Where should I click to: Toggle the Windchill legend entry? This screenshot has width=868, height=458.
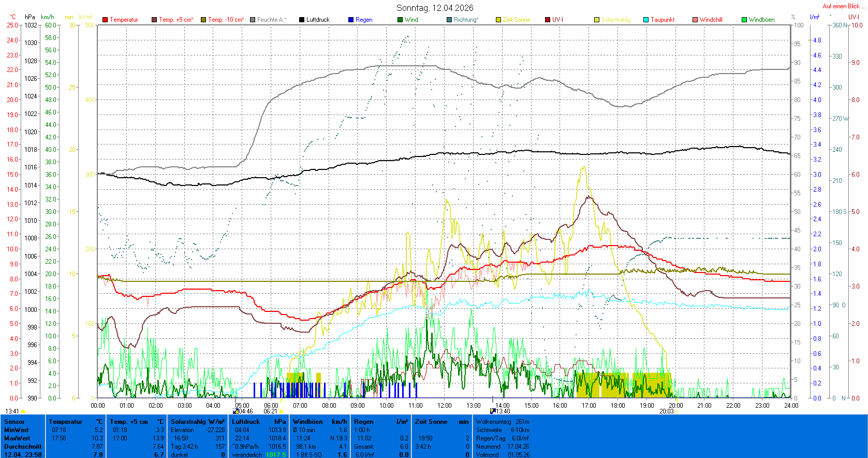click(x=711, y=20)
